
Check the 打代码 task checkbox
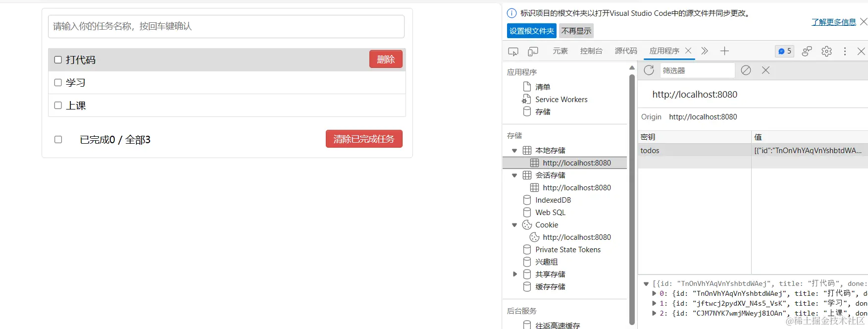coord(58,60)
